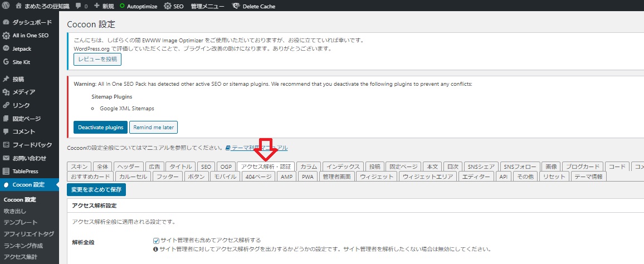Viewport: 644px width, 264px height.
Task: Switch to the モバイル tab
Action: pyautogui.click(x=226, y=177)
